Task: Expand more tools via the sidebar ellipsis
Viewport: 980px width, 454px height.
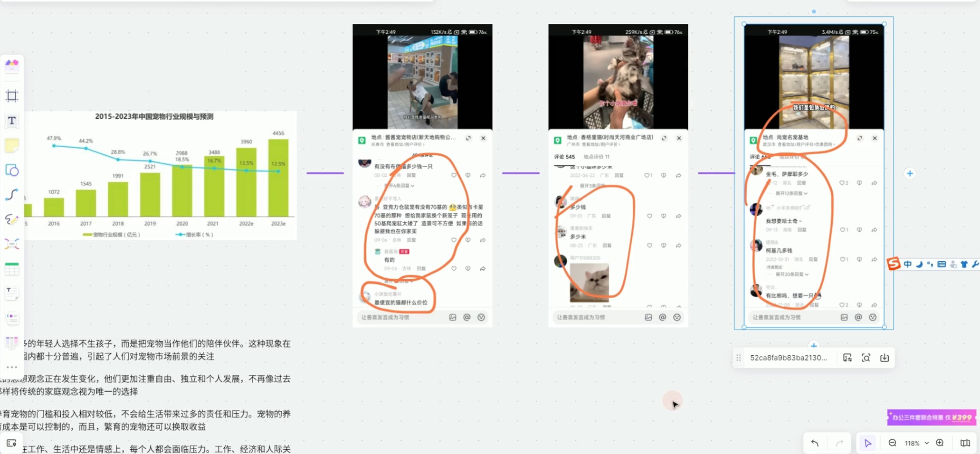Action: (x=12, y=367)
